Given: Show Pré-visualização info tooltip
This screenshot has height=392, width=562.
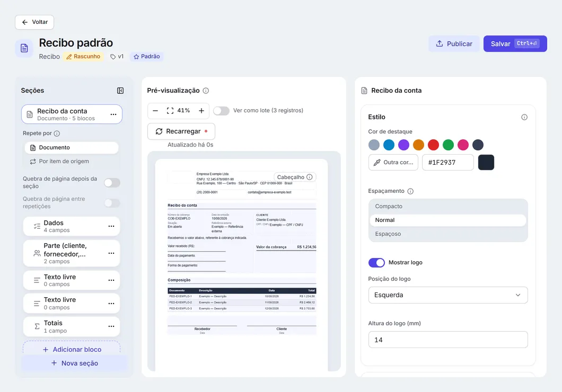Looking at the screenshot, I should pyautogui.click(x=206, y=91).
